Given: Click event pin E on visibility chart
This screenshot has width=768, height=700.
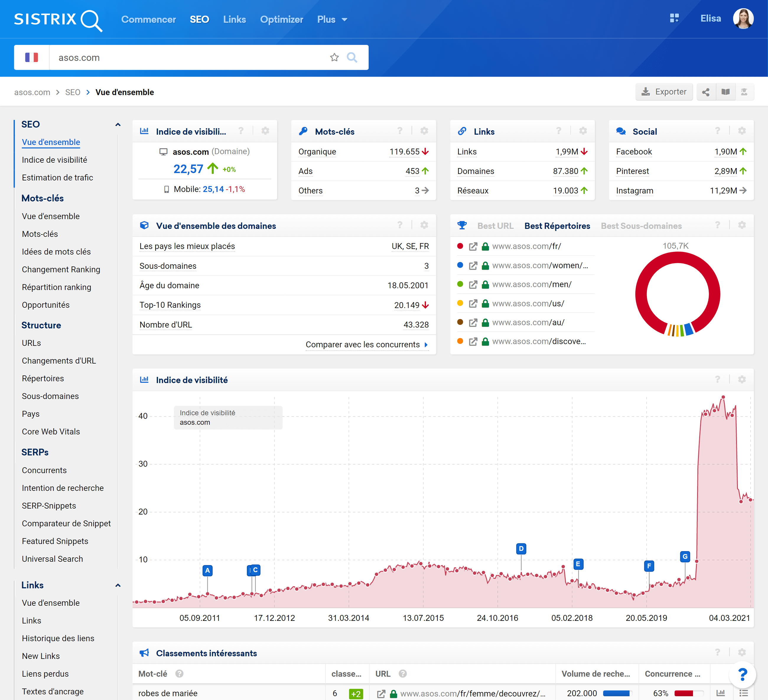Looking at the screenshot, I should pos(578,564).
